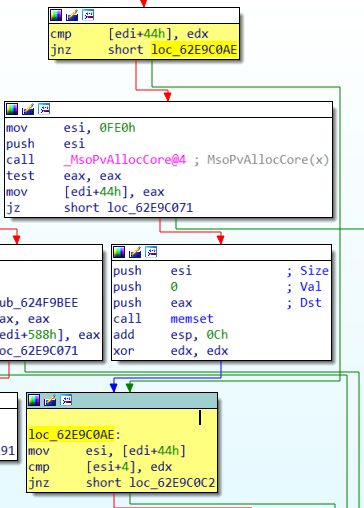This screenshot has width=364, height=508.
Task: Click loc_62E9C071 in the left partial block
Action: point(39,351)
